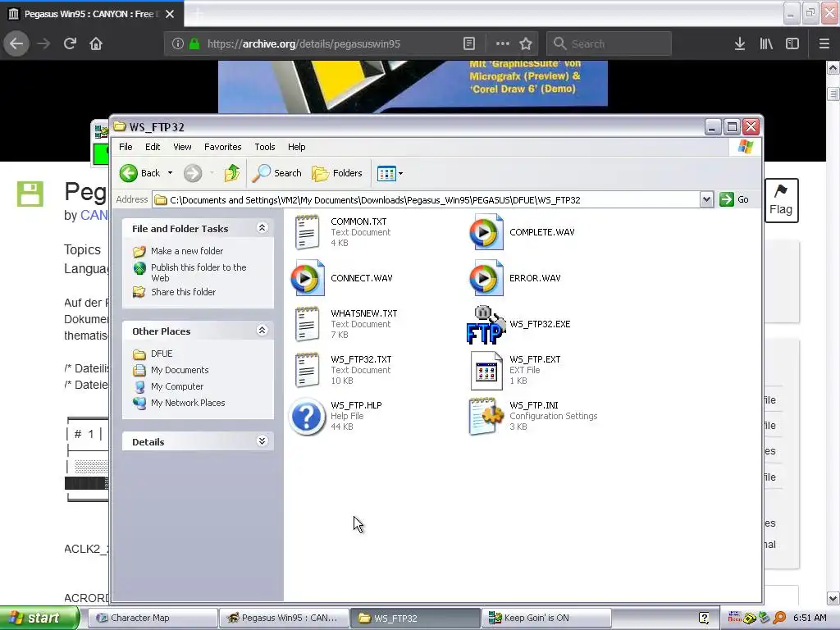Toggle reader view in Firefox URL bar
This screenshot has width=840, height=630.
pos(468,43)
